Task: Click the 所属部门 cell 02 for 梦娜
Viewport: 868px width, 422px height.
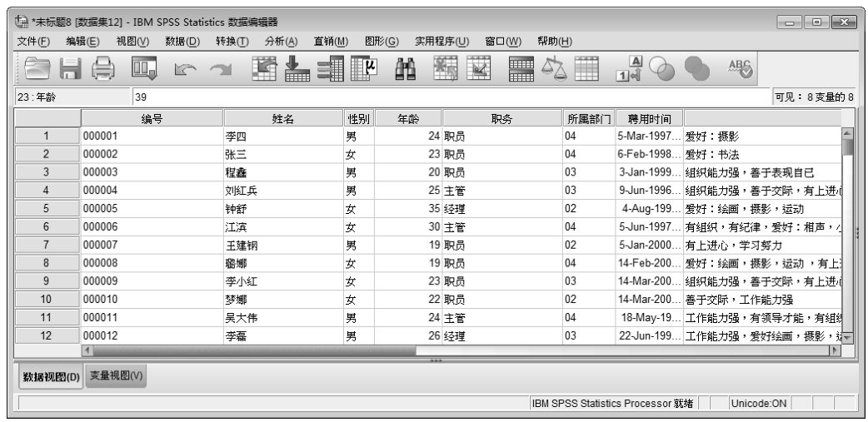Action: (x=589, y=300)
